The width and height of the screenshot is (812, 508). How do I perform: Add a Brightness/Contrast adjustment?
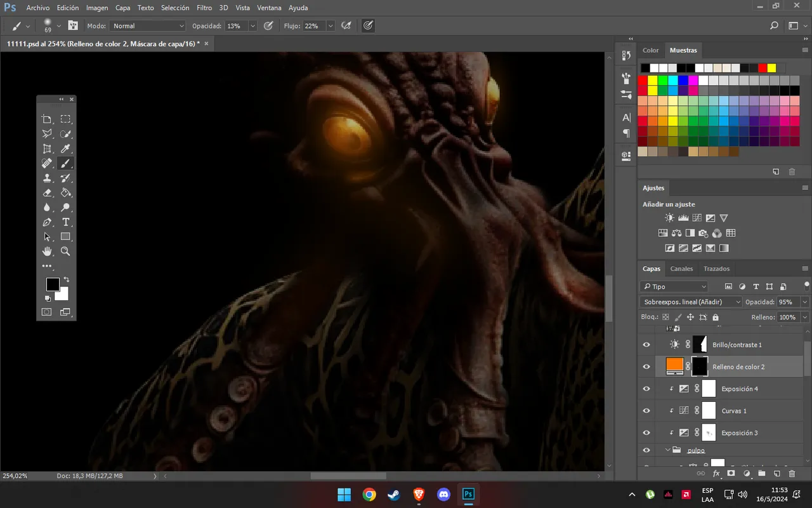tap(670, 218)
